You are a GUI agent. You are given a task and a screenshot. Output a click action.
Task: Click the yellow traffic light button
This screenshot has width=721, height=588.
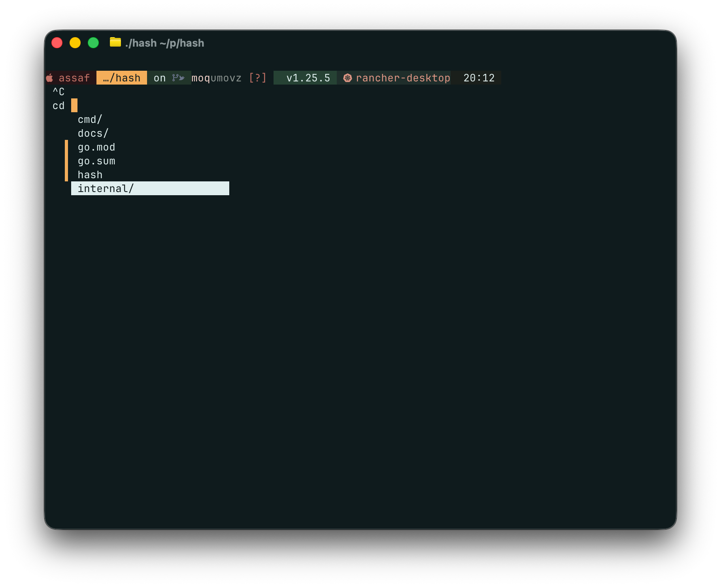(x=75, y=42)
